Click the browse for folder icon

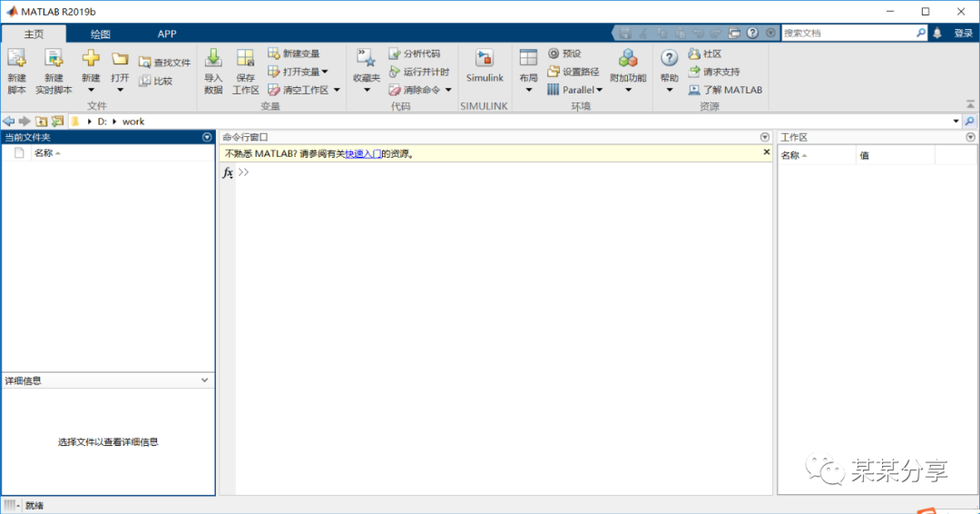(x=57, y=121)
